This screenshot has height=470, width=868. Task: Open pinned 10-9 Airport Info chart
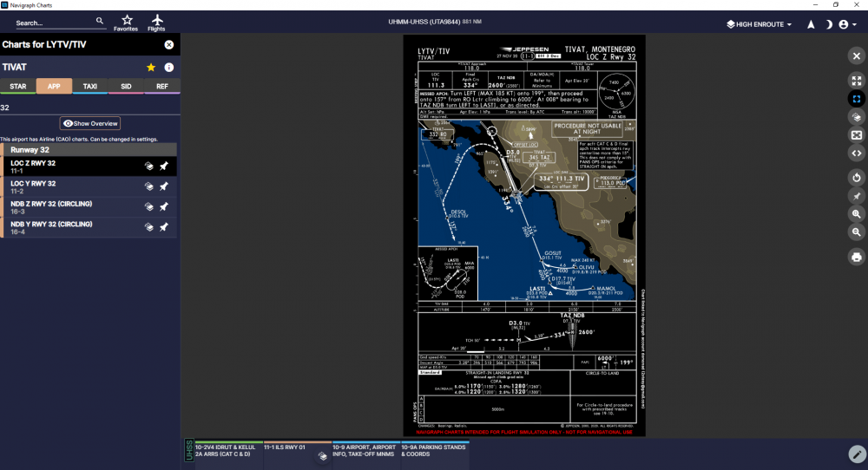click(x=366, y=454)
